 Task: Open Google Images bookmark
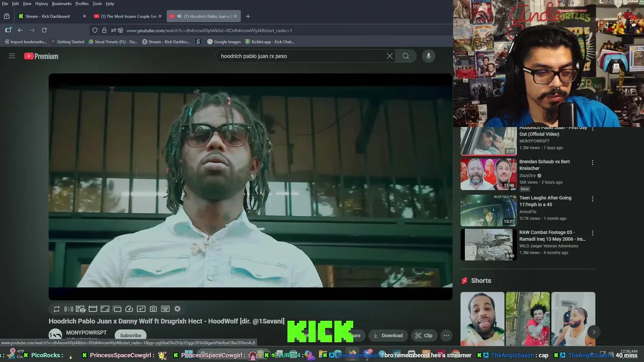point(224,42)
